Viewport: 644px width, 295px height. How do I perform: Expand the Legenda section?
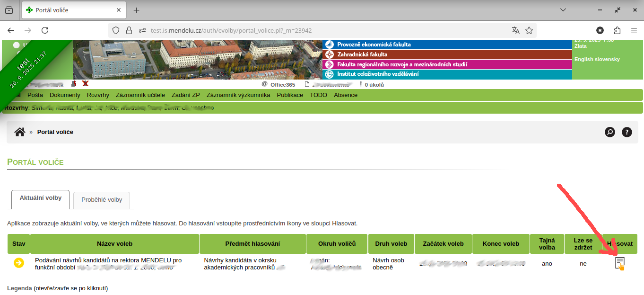[x=19, y=288]
